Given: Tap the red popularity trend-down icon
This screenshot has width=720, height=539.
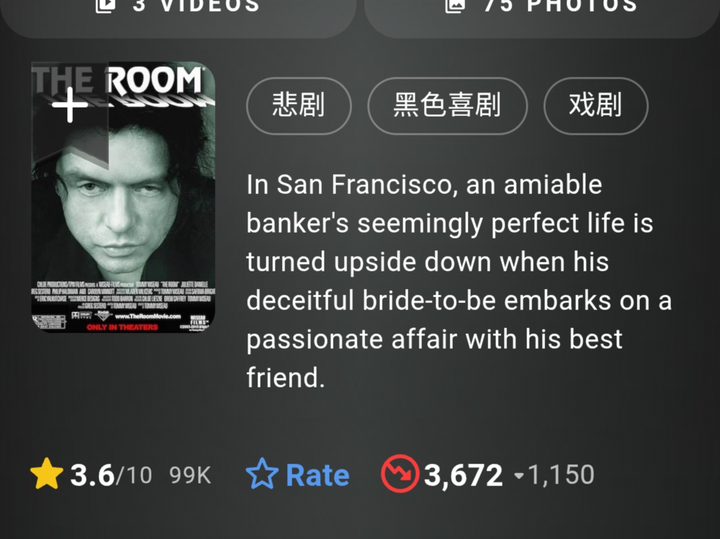Looking at the screenshot, I should pyautogui.click(x=400, y=474).
